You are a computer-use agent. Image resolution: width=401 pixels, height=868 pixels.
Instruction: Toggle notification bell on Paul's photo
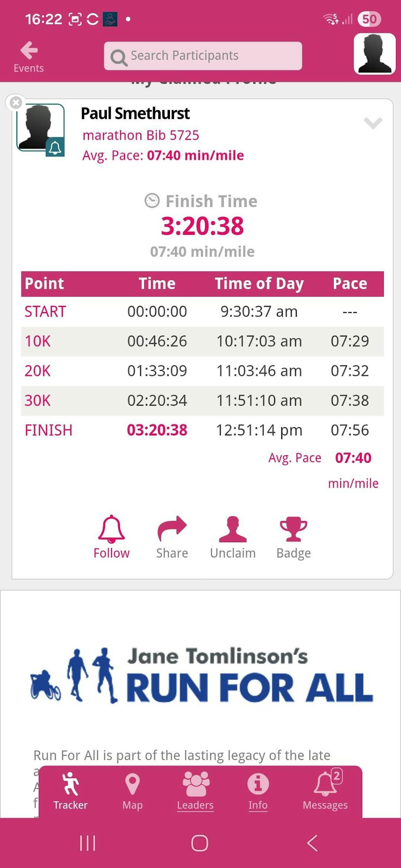(55, 147)
